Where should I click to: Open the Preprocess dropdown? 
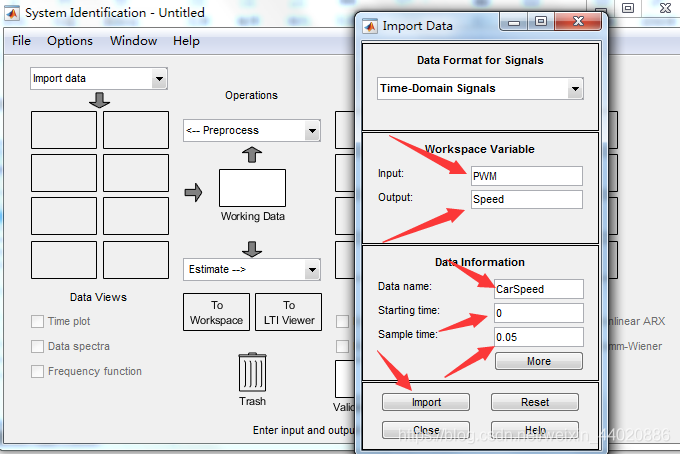point(252,131)
